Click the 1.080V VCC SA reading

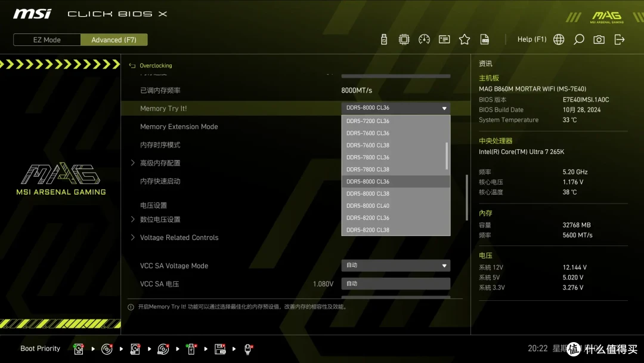pyautogui.click(x=323, y=284)
